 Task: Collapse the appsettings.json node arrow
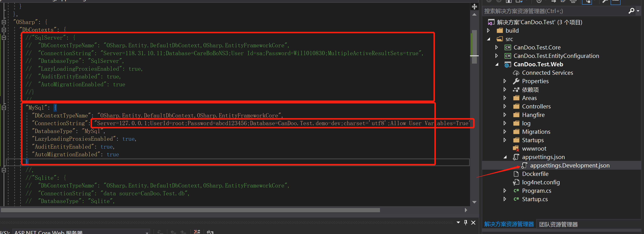coord(505,157)
